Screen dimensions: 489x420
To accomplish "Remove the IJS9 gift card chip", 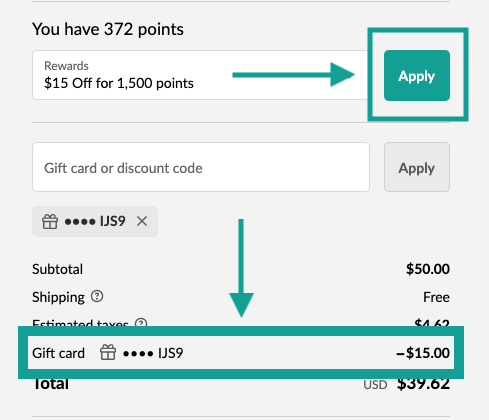I will click(142, 221).
